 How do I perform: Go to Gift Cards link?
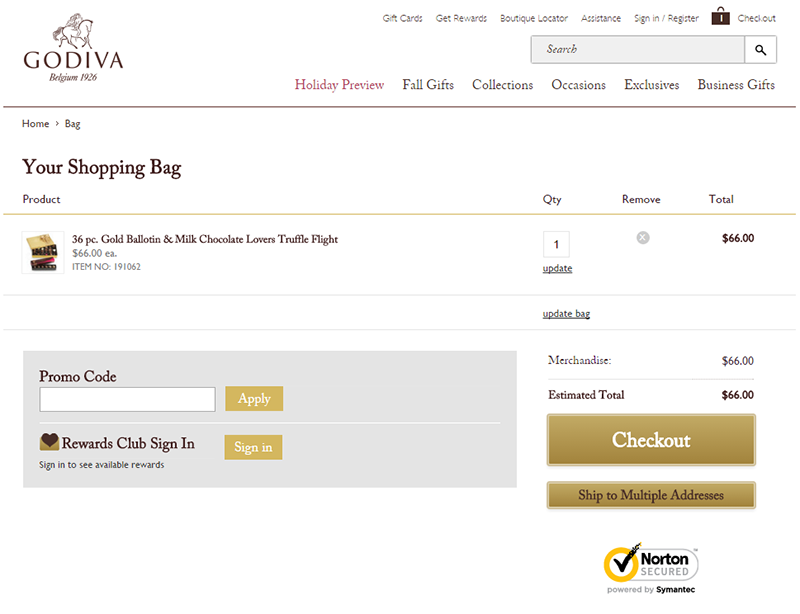[x=403, y=18]
